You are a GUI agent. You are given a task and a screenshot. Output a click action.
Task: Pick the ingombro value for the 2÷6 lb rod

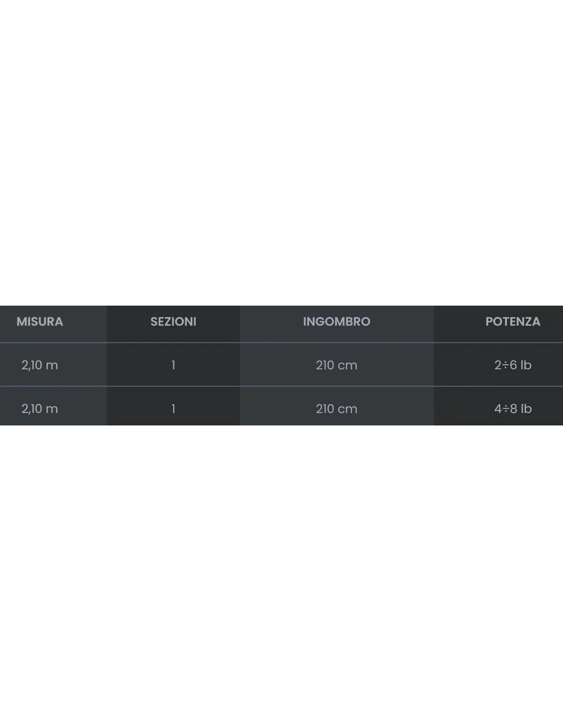(336, 365)
